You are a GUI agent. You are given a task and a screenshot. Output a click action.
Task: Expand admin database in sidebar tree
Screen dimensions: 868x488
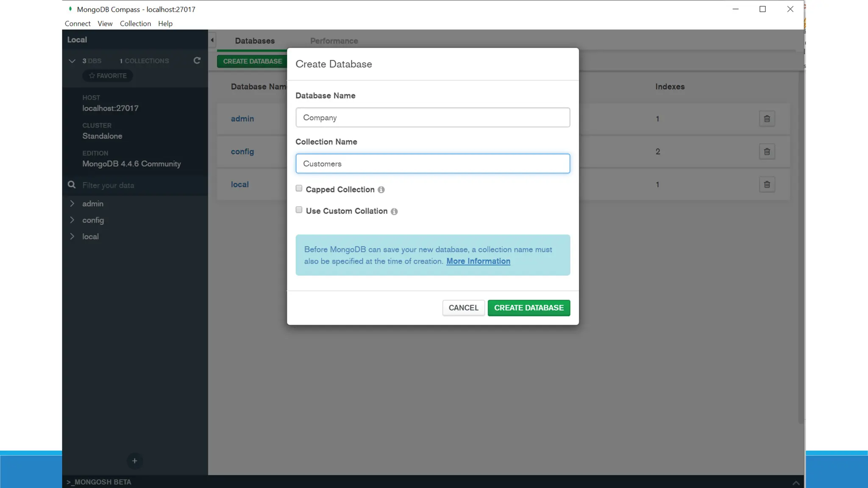tap(72, 204)
